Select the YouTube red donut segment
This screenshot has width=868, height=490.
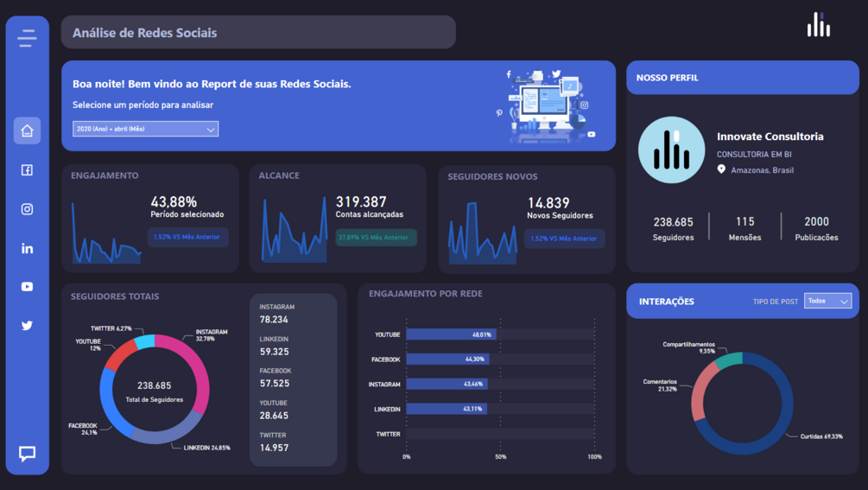121,355
